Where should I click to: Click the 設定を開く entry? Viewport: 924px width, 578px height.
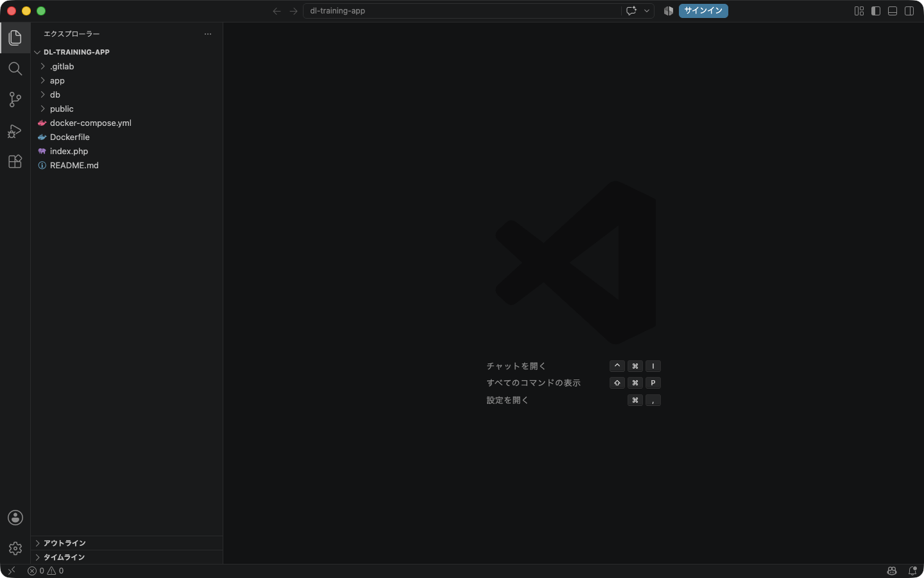(508, 400)
